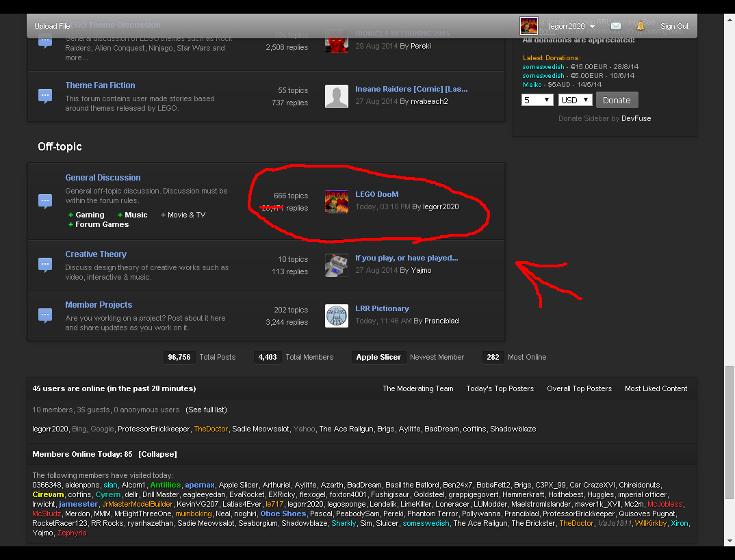The image size is (735, 560).
Task: Collapse the Members Online Today list
Action: point(157,454)
